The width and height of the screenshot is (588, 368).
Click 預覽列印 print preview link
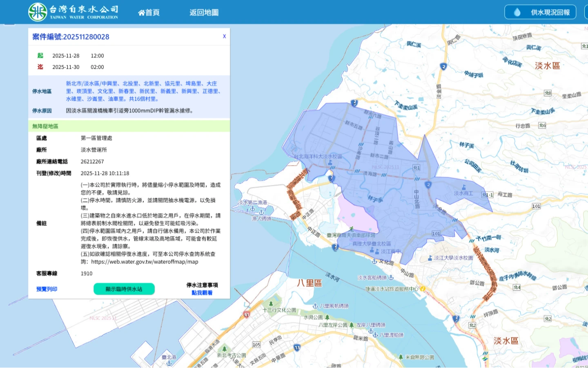47,289
